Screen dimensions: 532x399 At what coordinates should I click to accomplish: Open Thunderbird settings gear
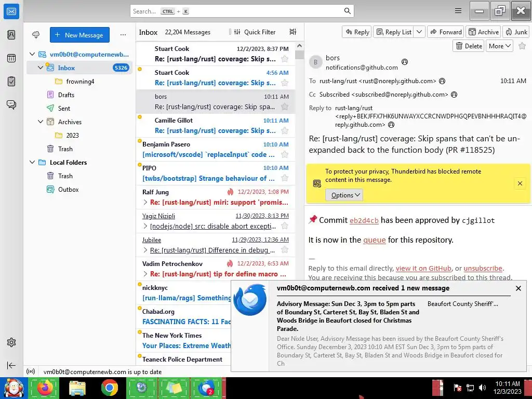11,342
